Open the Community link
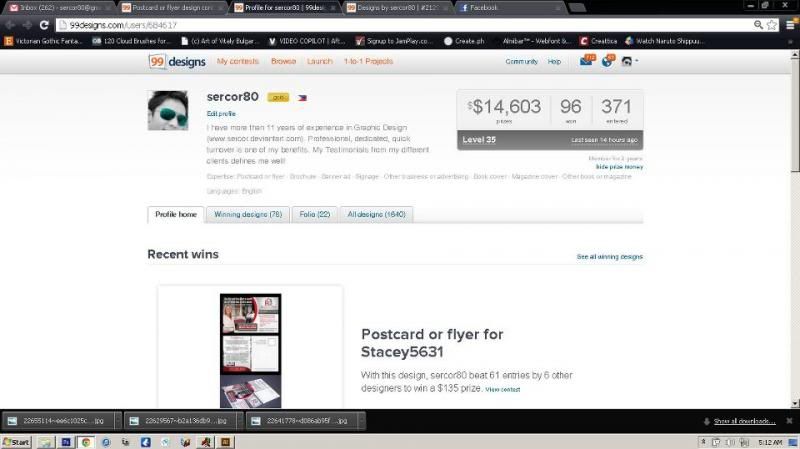Screen dimensions: 800x449 [x=521, y=61]
